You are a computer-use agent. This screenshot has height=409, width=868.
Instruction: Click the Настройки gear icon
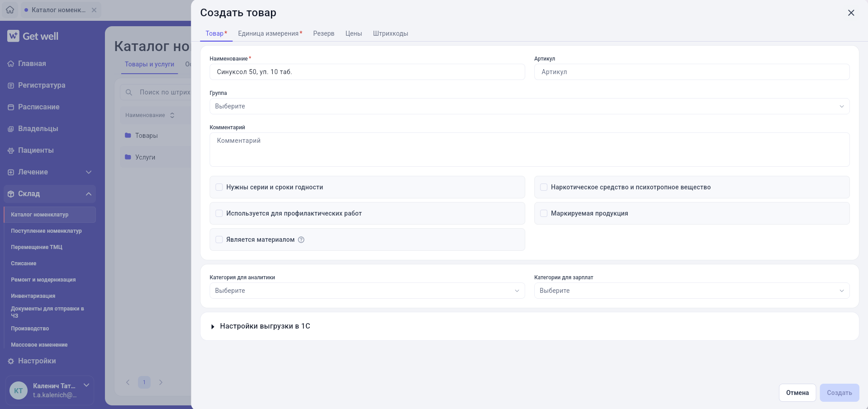pyautogui.click(x=11, y=361)
